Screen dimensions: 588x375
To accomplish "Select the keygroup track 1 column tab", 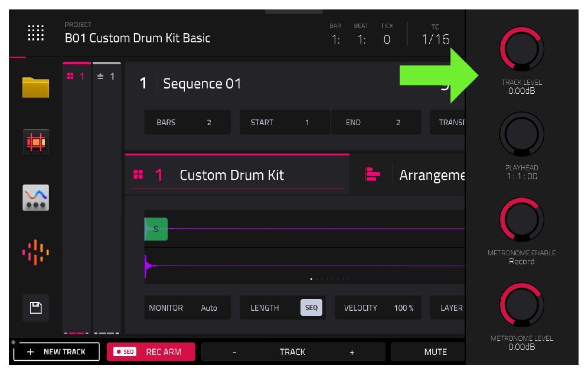I will click(106, 77).
